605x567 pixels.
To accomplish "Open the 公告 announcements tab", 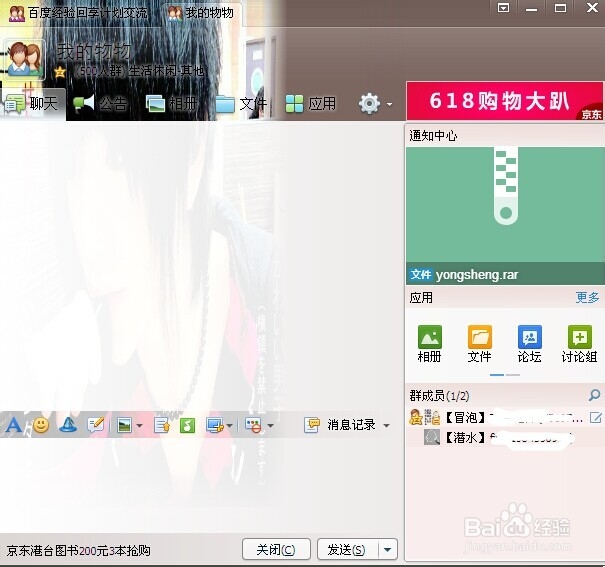I will tap(100, 104).
